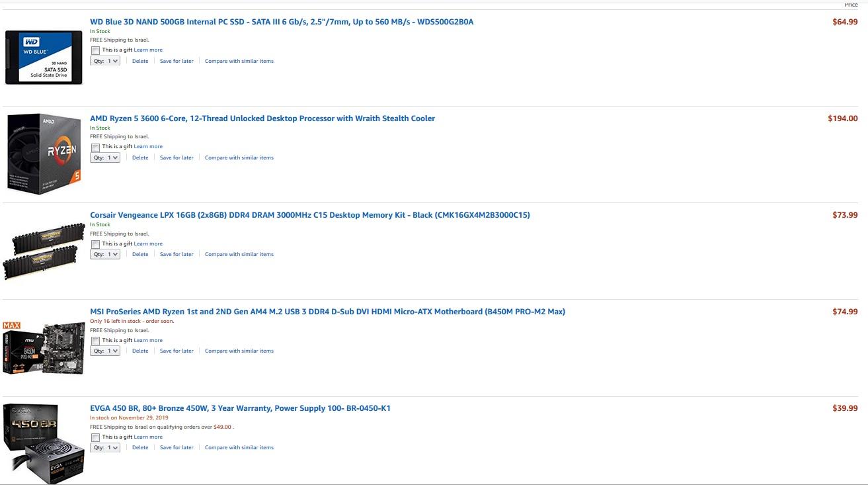This screenshot has width=868, height=485.
Task: Open the Qty dropdown for Ryzen 5 3600
Action: pos(105,157)
